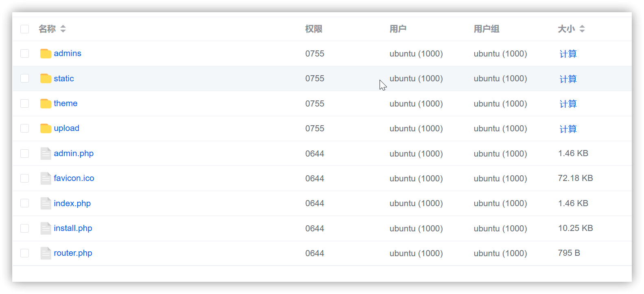The width and height of the screenshot is (644, 294).
Task: Click 计算 for the upload folder
Action: (x=568, y=129)
